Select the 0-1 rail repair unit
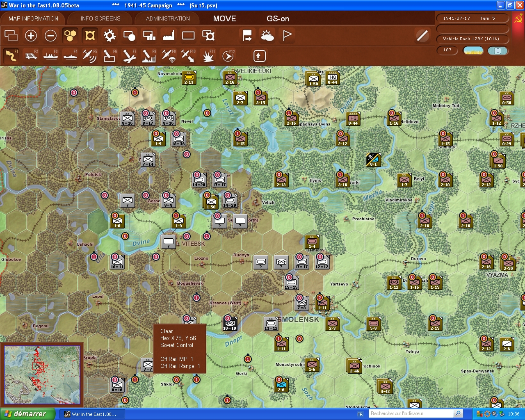Screen dimensions: 525x420 tap(373, 160)
